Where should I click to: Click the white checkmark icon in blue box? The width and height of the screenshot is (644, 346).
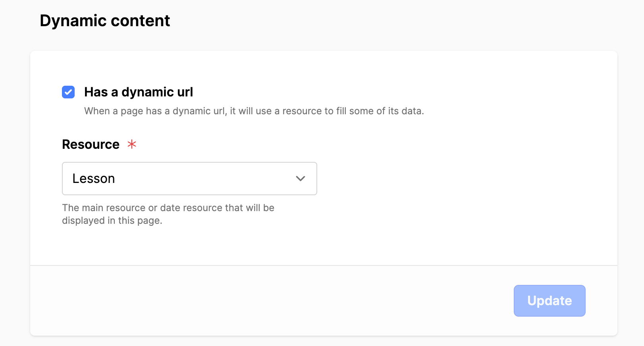(68, 92)
